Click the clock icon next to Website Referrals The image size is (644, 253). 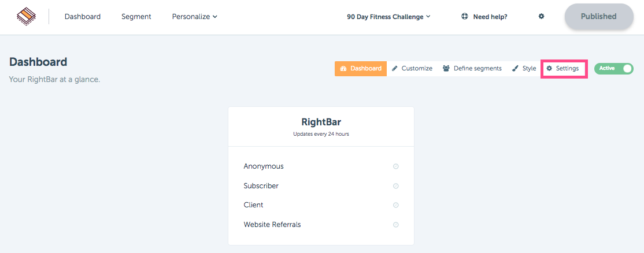click(x=396, y=225)
